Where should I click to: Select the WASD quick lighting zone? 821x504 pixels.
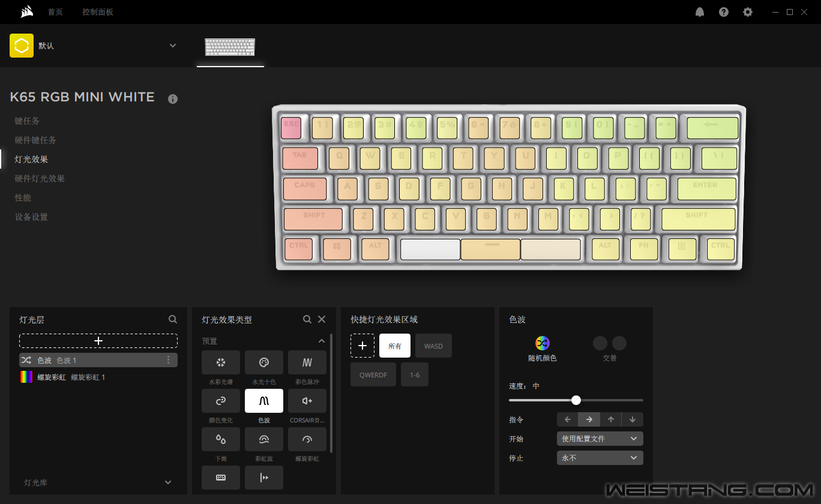coord(433,346)
